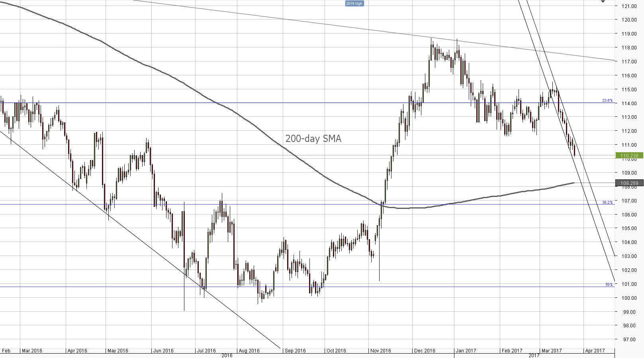Select the green 110.238 current price tag
This screenshot has height=358, width=644.
pos(629,155)
